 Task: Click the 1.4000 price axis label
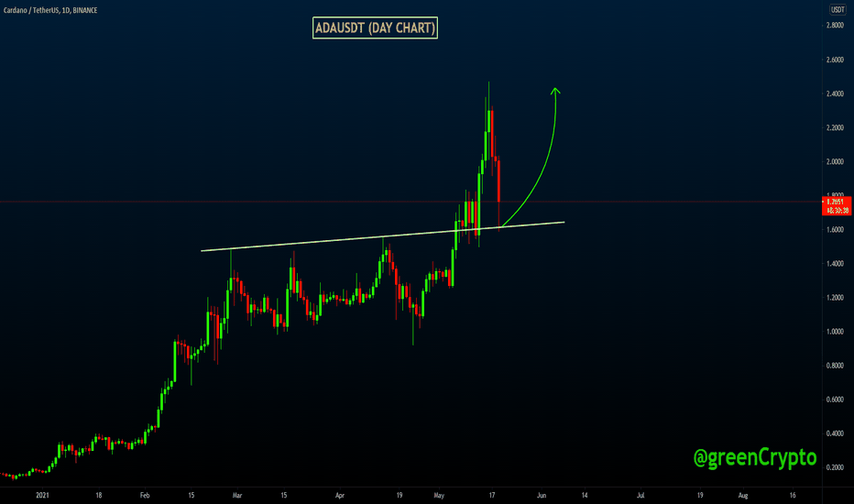click(835, 264)
